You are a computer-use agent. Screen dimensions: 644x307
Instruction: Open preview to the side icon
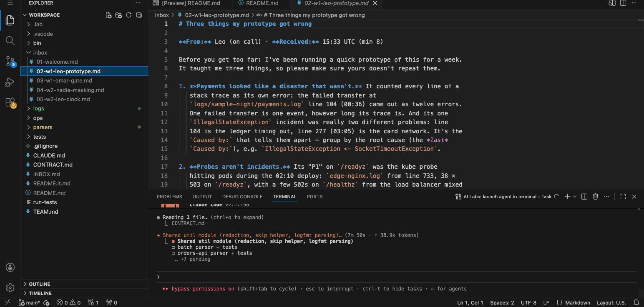click(612, 3)
